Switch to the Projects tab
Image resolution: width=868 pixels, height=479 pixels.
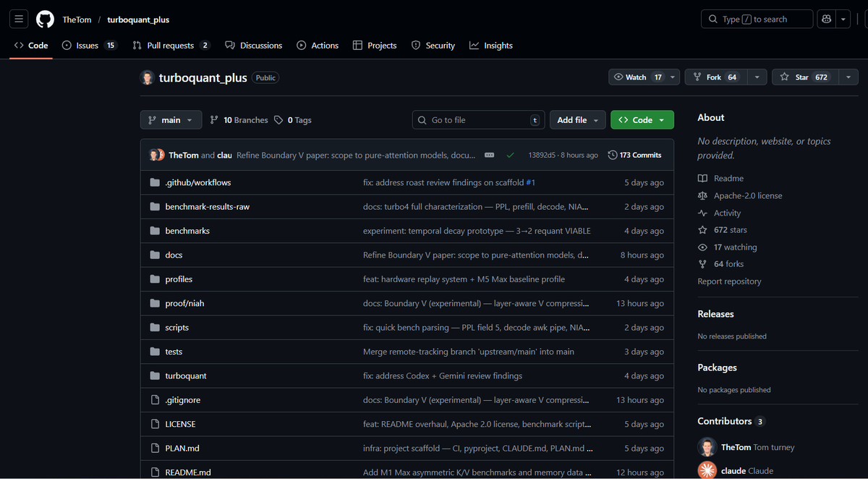tap(375, 45)
